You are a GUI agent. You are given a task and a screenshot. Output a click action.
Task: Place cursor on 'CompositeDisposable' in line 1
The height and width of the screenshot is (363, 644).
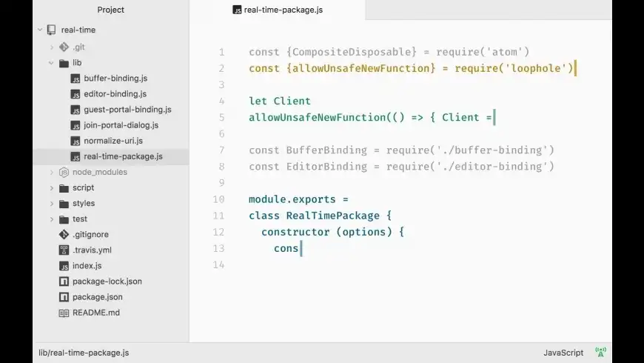352,52
